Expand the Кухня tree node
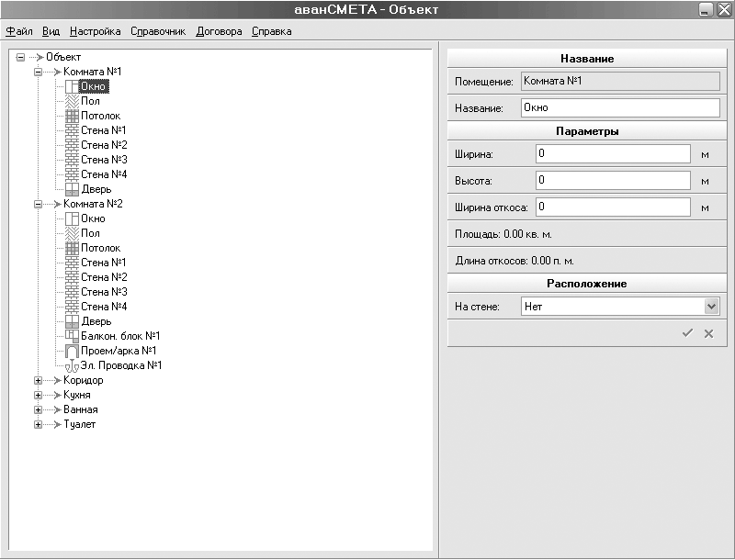Screen dimensions: 735x560 [38, 395]
